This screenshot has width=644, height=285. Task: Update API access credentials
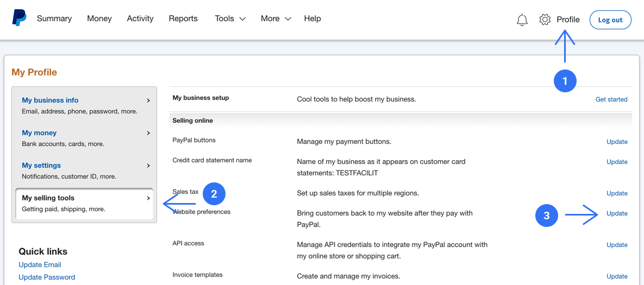[617, 245]
